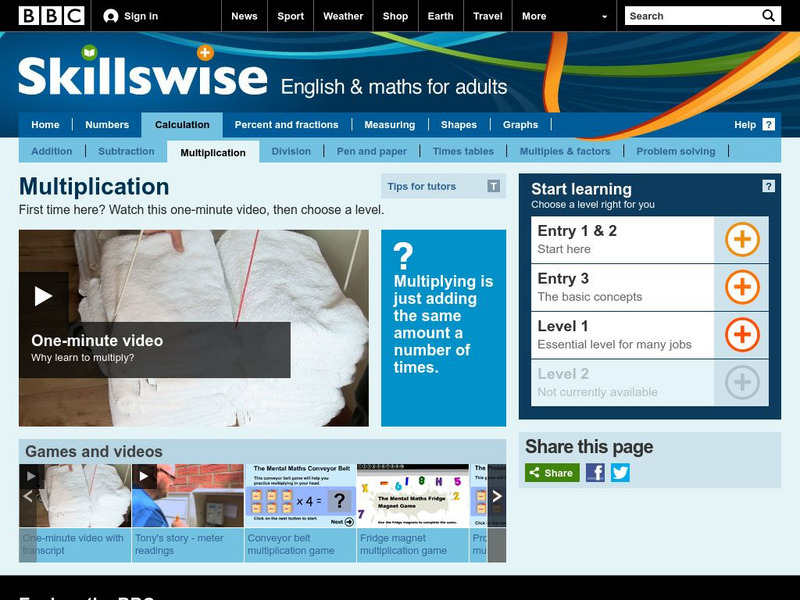Open Travel in BBC top bar

(488, 16)
